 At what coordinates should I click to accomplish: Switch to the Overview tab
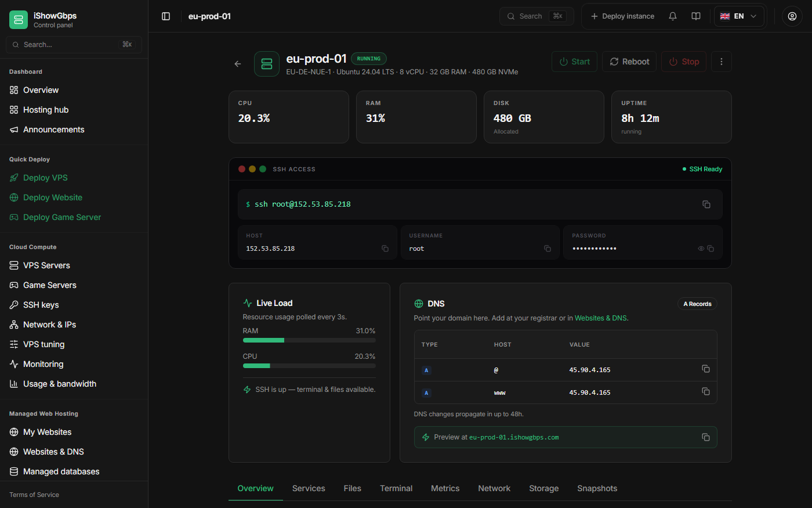(x=256, y=488)
